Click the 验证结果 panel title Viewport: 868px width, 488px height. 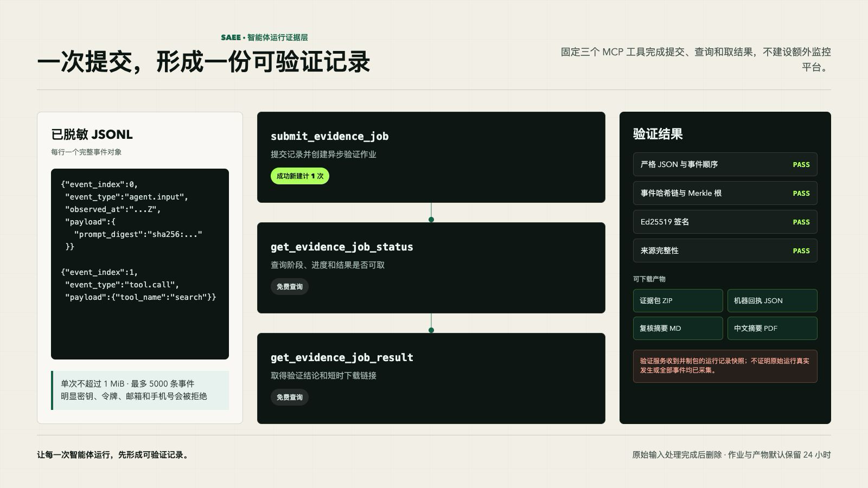click(658, 134)
